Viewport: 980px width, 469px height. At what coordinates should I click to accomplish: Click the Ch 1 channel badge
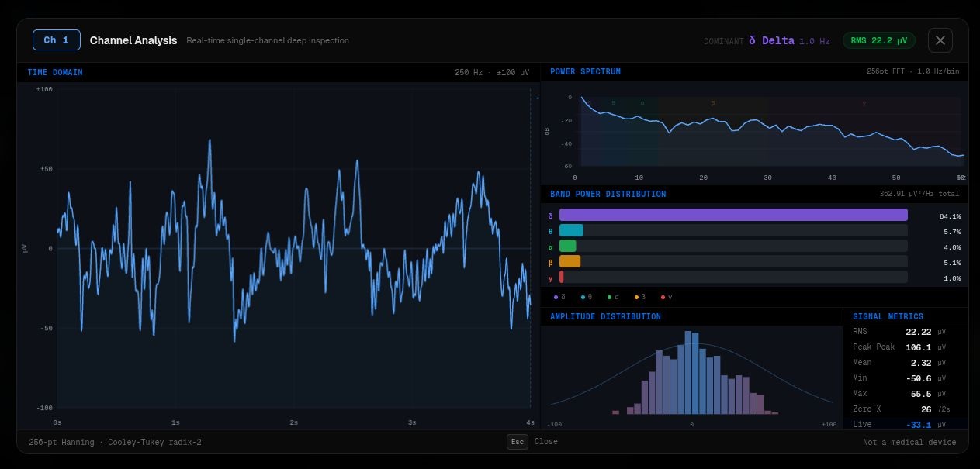tap(57, 40)
